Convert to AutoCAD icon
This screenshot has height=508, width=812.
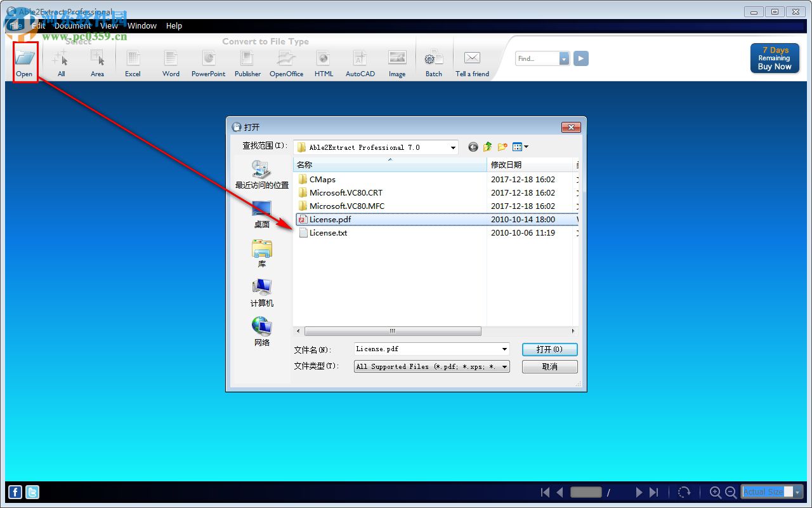[360, 58]
